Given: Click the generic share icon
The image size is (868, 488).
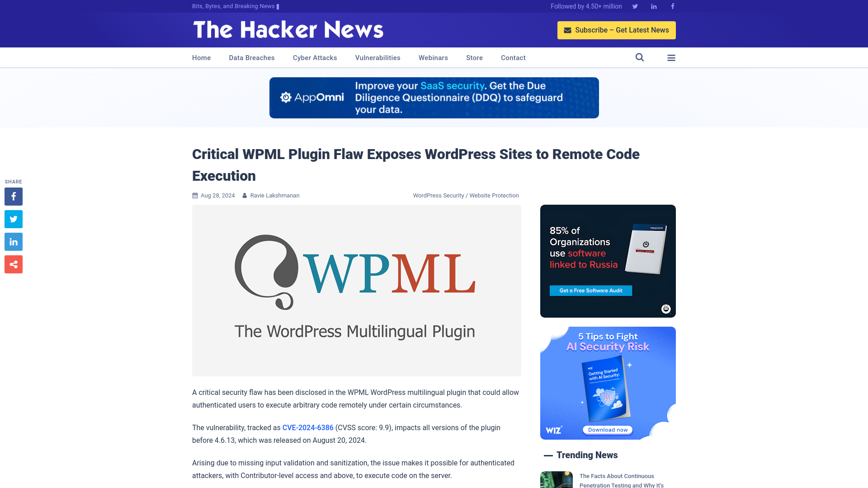Looking at the screenshot, I should click(14, 264).
